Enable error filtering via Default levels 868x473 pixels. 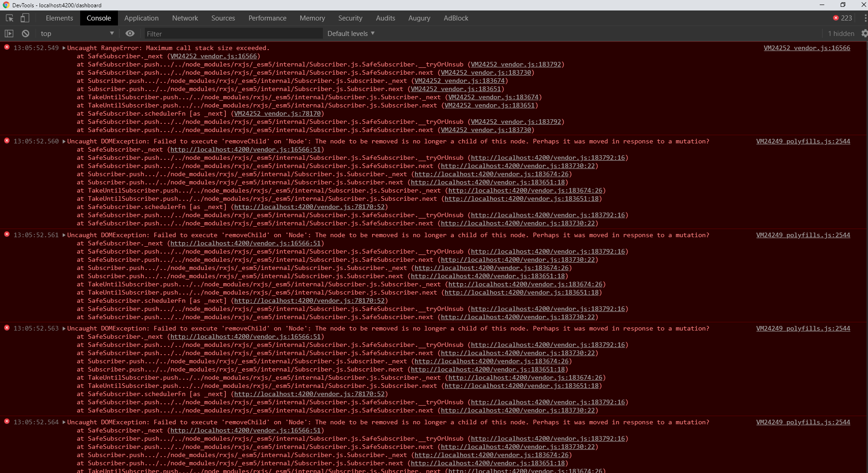350,33
